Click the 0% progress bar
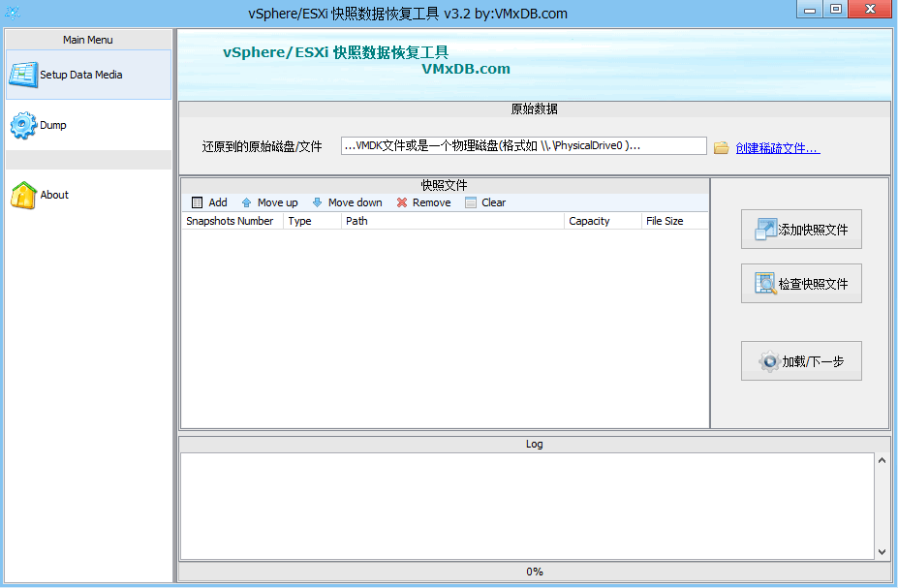Viewport: 898px width, 588px height. (x=535, y=572)
